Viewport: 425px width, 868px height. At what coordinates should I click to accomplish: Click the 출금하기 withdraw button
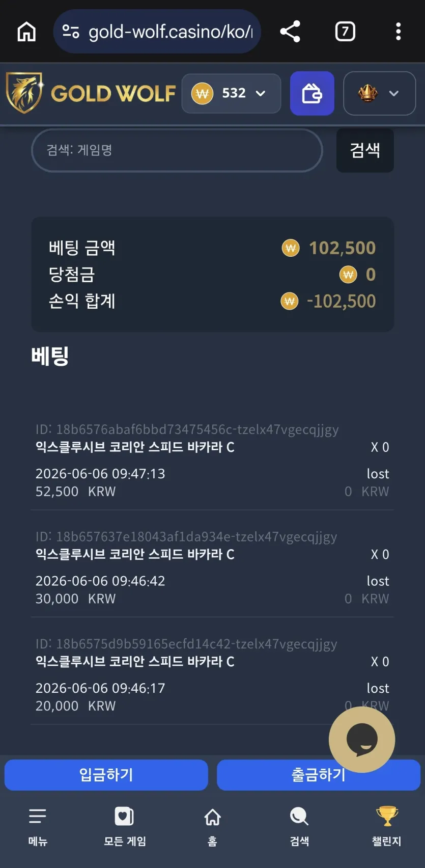click(x=319, y=775)
